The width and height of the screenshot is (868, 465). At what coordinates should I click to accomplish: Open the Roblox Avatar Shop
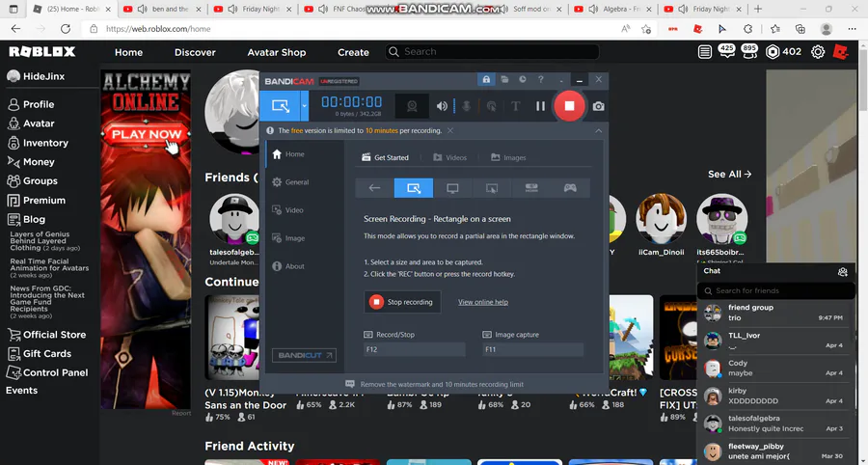(x=276, y=53)
